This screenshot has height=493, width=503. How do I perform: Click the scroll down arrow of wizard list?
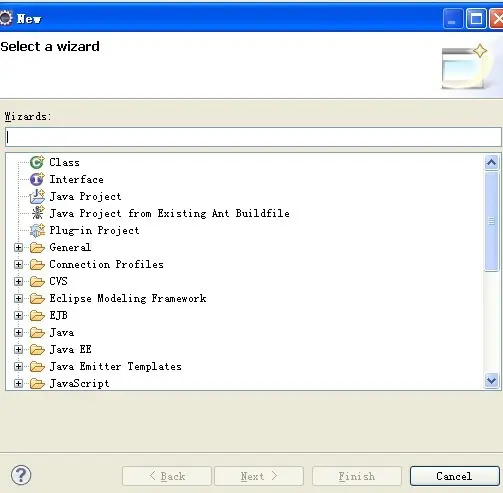tap(492, 380)
